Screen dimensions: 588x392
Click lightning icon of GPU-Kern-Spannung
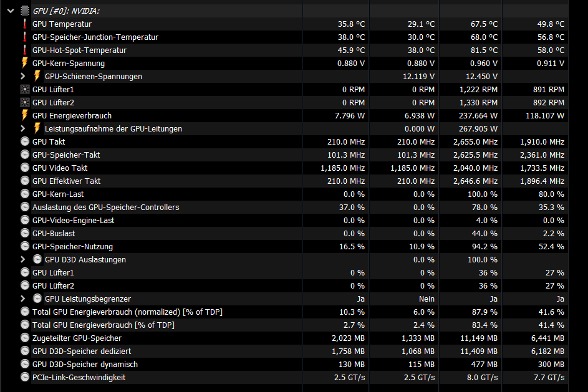coord(25,63)
